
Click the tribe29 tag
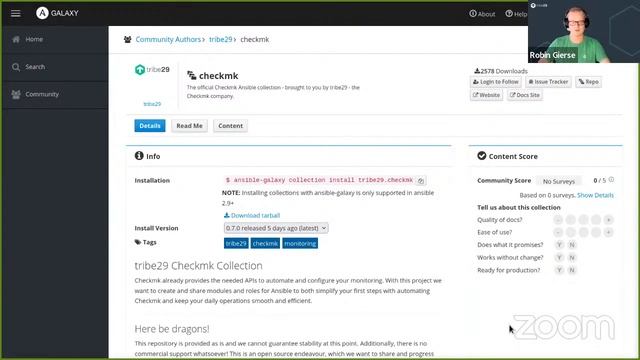[x=236, y=243]
